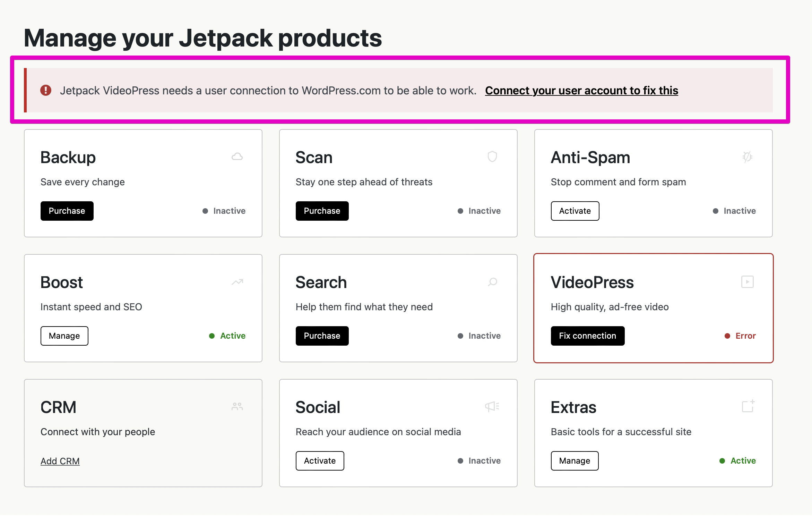The image size is (812, 524).
Task: Click the red error alert icon
Action: click(x=46, y=90)
